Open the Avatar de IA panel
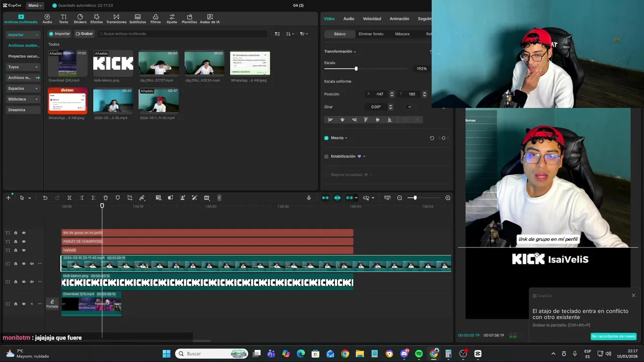The width and height of the screenshot is (644, 362). pos(210,19)
